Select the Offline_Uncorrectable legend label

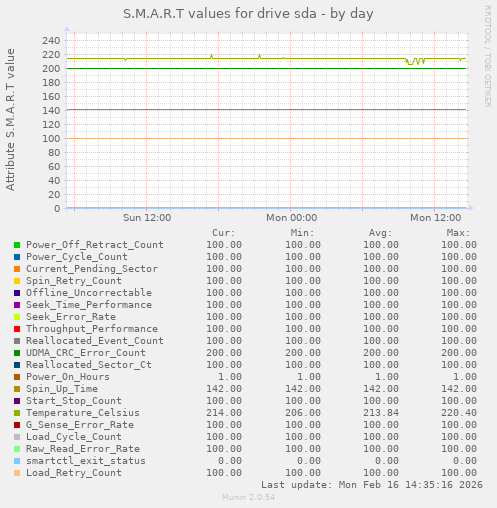coord(89,293)
